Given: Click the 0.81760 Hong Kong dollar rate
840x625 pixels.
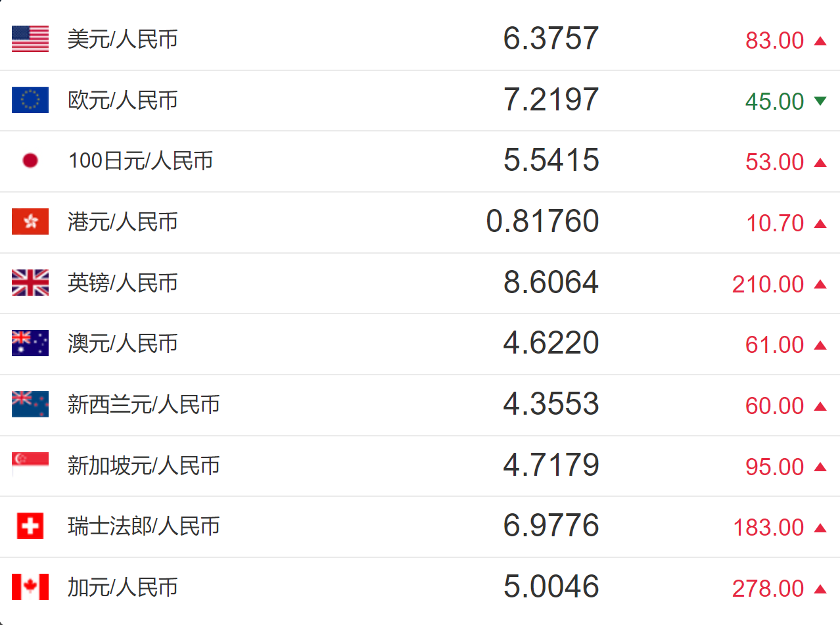Looking at the screenshot, I should [x=542, y=221].
